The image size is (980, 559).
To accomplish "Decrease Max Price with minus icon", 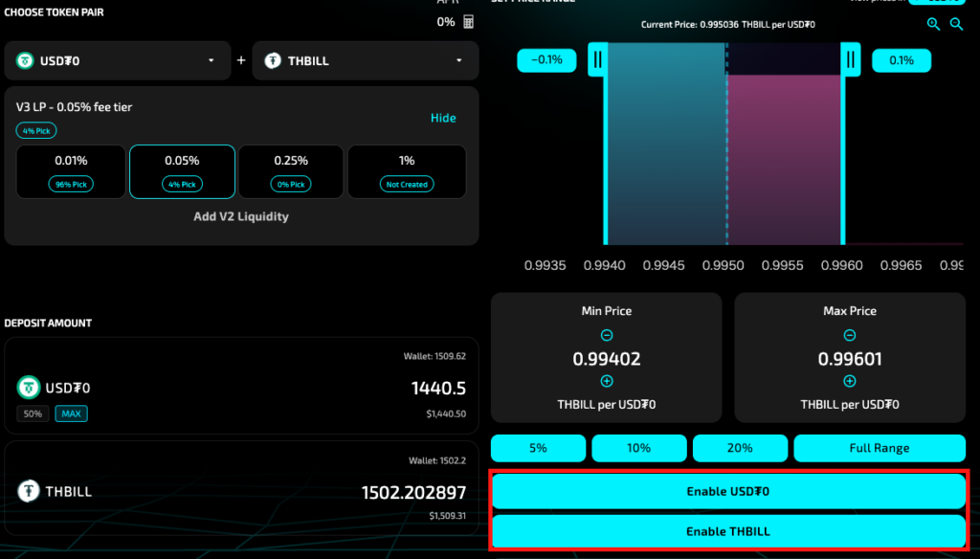I will 850,336.
